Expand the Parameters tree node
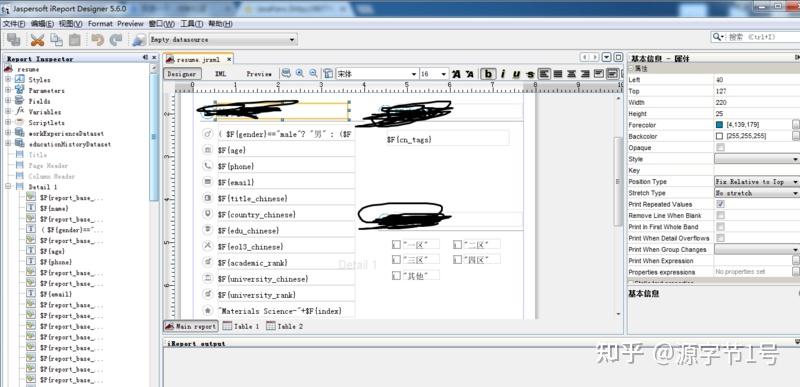The width and height of the screenshot is (800, 387). point(8,90)
